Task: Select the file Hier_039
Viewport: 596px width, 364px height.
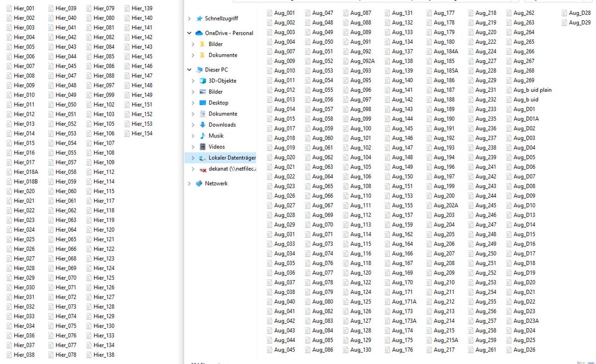Action: [66, 8]
